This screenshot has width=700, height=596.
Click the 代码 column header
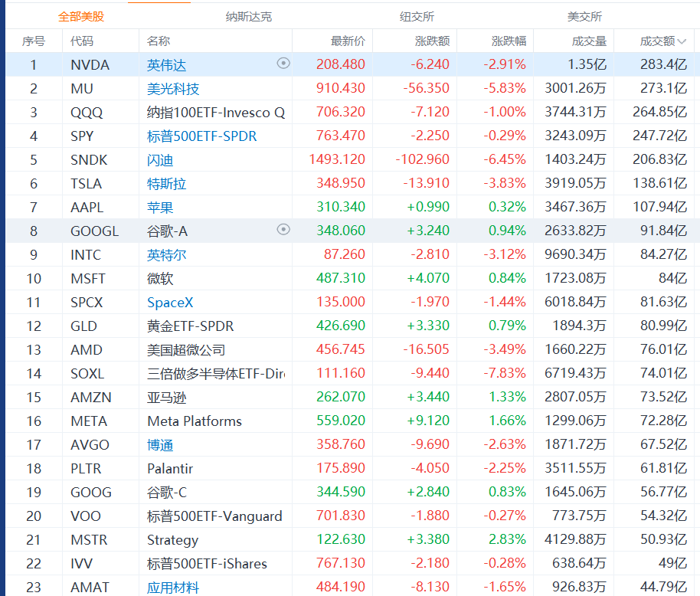click(x=82, y=41)
